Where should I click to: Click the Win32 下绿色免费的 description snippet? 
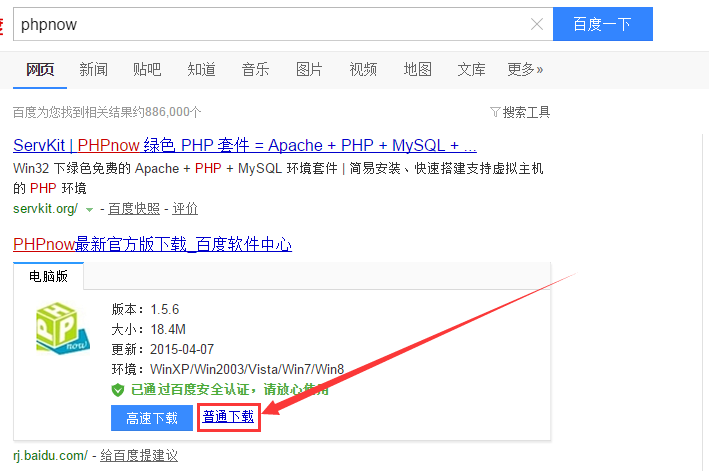pos(279,178)
